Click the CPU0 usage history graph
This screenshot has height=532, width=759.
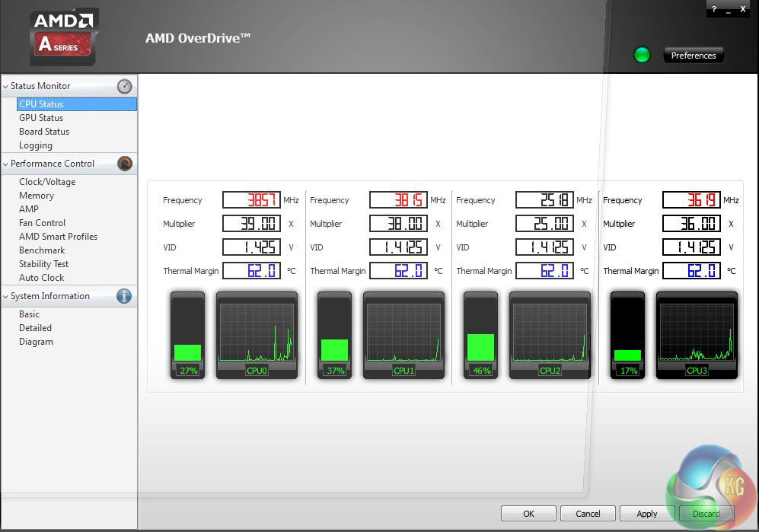[257, 334]
